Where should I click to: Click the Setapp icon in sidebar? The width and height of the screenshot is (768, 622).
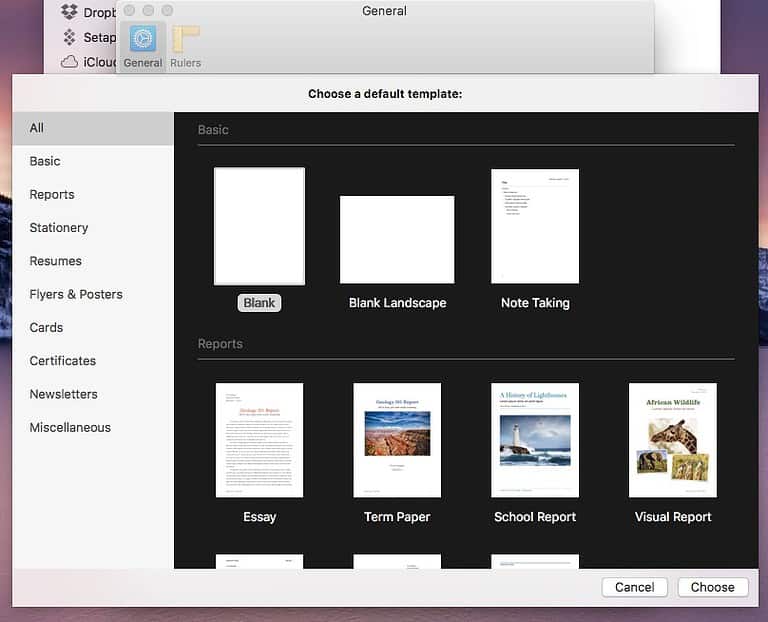70,37
